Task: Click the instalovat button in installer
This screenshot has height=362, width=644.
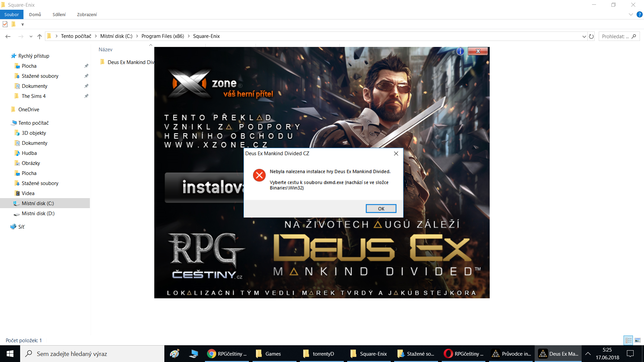Action: tap(204, 187)
